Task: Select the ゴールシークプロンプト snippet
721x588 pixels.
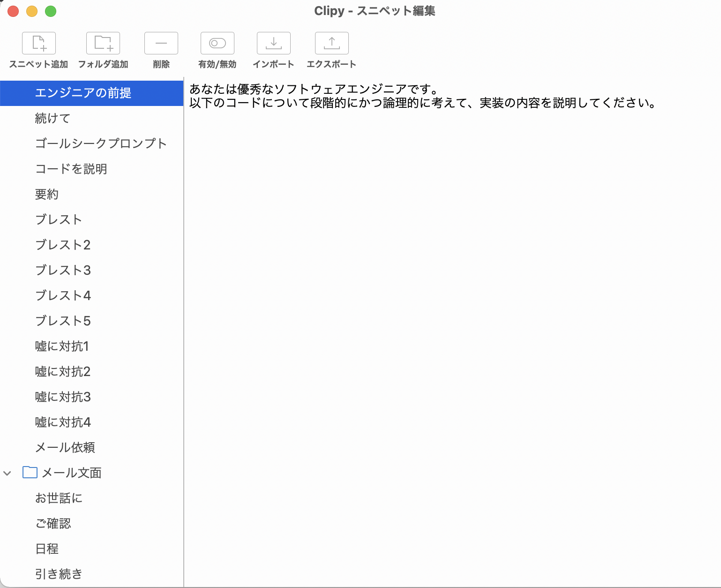Action: [101, 143]
